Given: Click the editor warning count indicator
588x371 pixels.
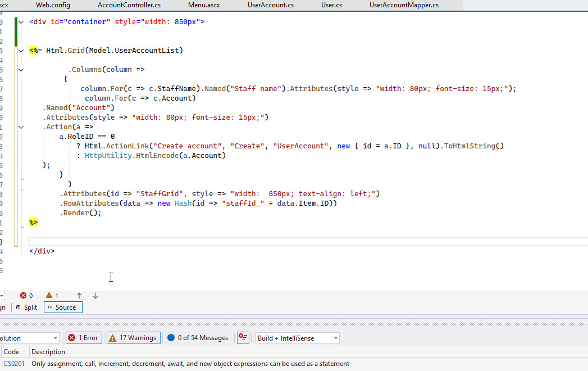Looking at the screenshot, I should coord(52,296).
